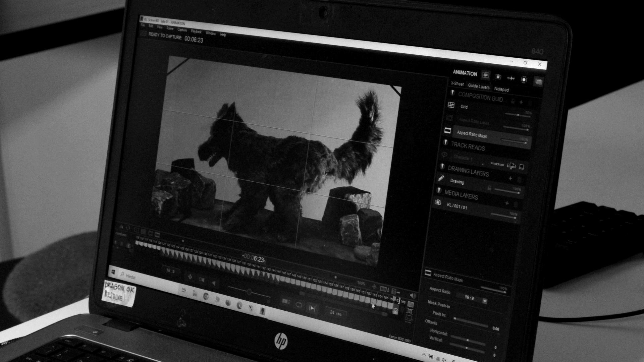
Task: Collapse the Track Reads section
Action: 446,142
